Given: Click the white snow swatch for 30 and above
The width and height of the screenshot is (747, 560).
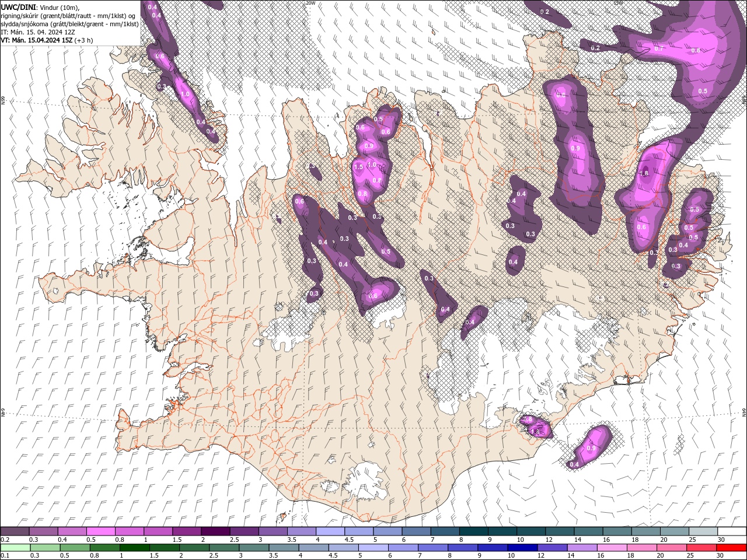Looking at the screenshot, I should 731,531.
